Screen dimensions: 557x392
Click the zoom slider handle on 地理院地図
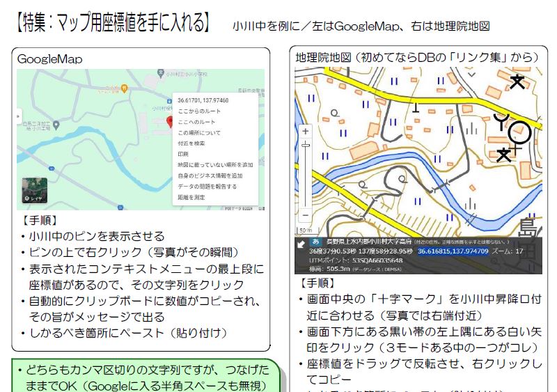pyautogui.click(x=306, y=145)
